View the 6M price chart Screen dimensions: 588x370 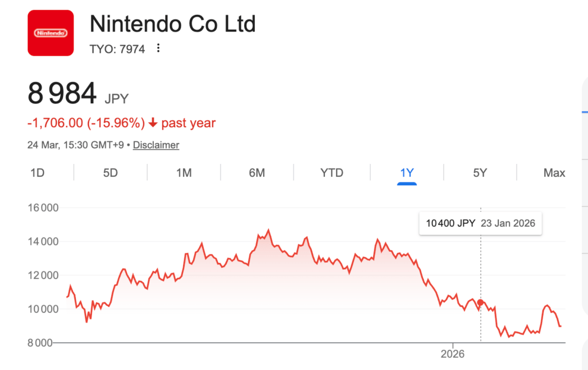coord(257,173)
